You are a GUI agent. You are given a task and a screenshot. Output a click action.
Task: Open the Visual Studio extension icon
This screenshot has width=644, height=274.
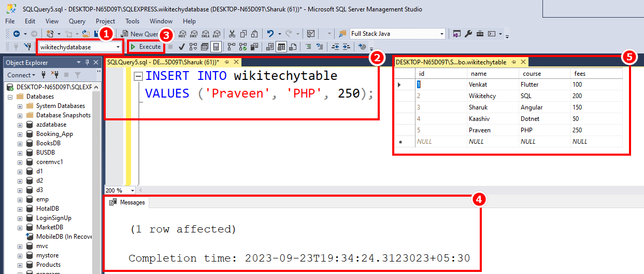point(456,34)
